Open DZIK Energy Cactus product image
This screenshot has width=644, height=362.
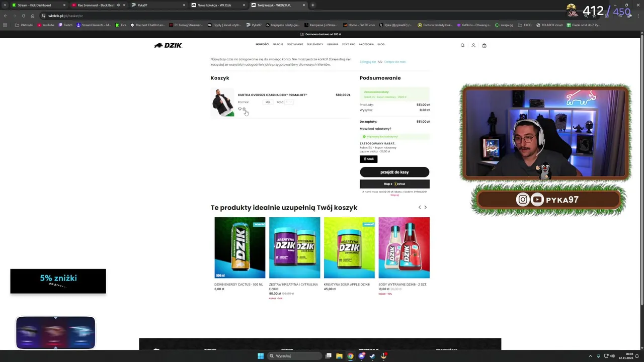(x=239, y=247)
